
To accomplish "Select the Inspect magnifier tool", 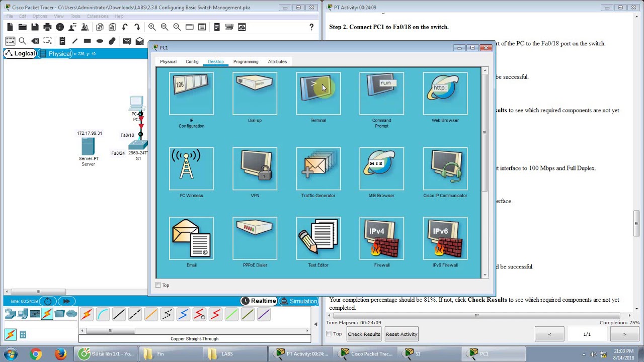I will [x=23, y=41].
